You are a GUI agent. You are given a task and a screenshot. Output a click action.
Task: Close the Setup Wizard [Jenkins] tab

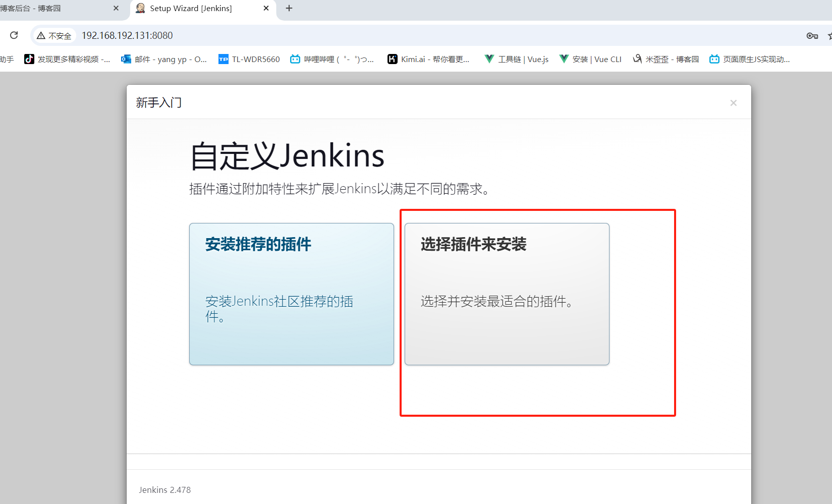point(266,8)
